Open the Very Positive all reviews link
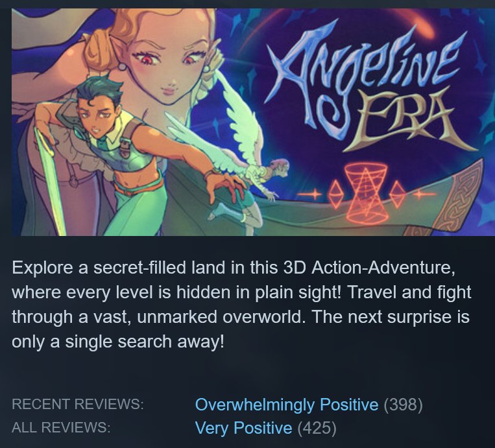This screenshot has height=448, width=495. tap(243, 428)
